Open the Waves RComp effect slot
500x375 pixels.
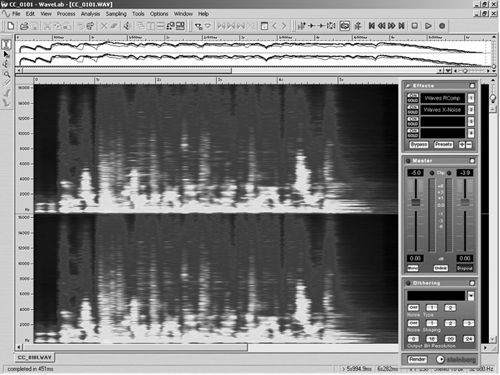tap(443, 98)
